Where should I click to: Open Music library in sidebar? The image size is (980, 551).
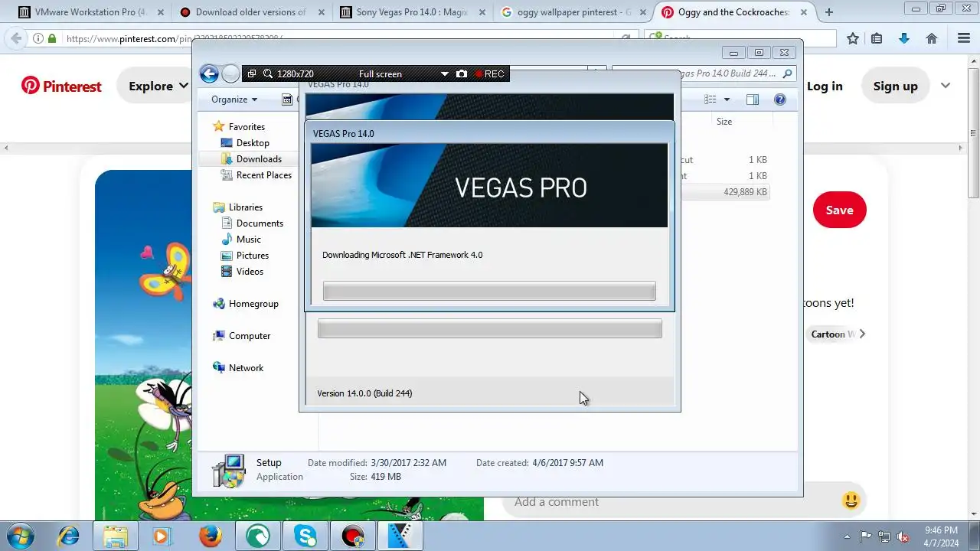(248, 240)
